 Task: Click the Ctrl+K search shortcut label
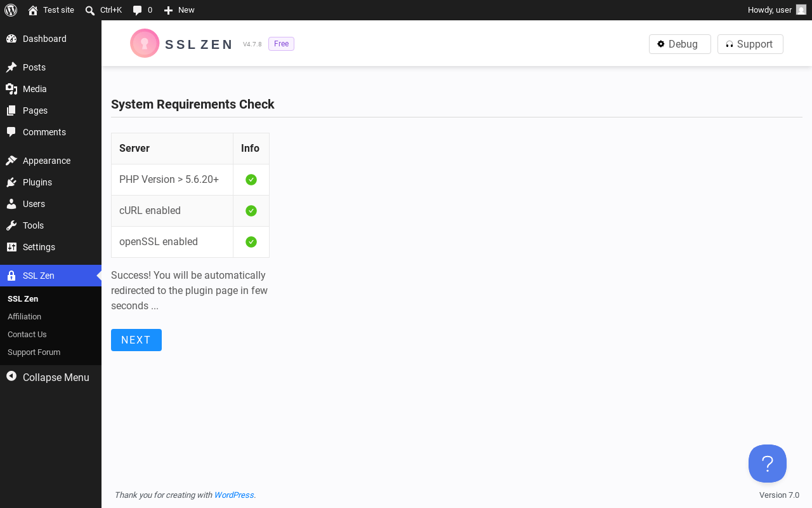(x=111, y=10)
